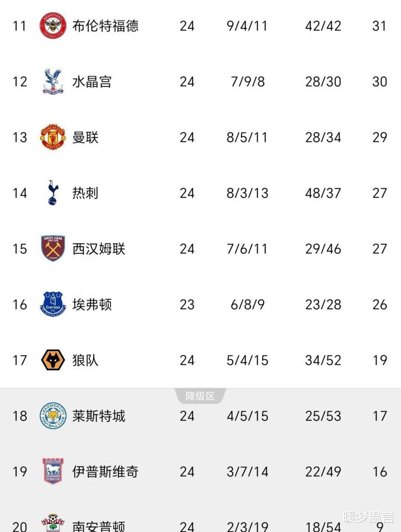Tap the Crystal Palace eagle logo
Image resolution: width=401 pixels, height=532 pixels.
[53, 81]
